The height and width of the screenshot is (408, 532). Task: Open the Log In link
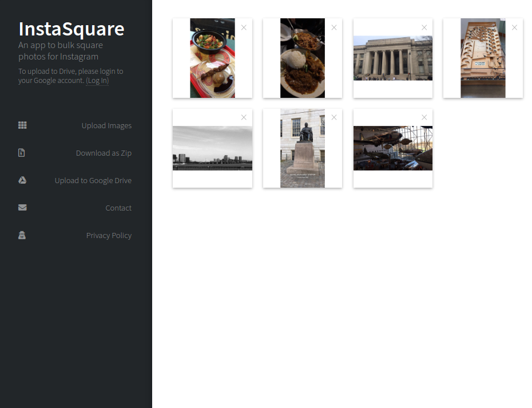click(x=97, y=81)
